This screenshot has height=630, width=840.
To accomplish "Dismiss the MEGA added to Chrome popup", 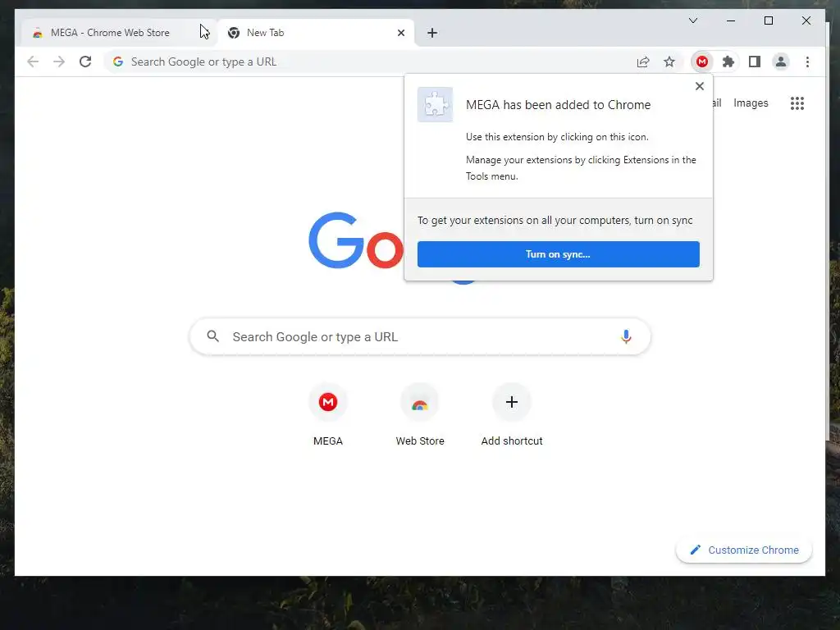I will point(699,86).
